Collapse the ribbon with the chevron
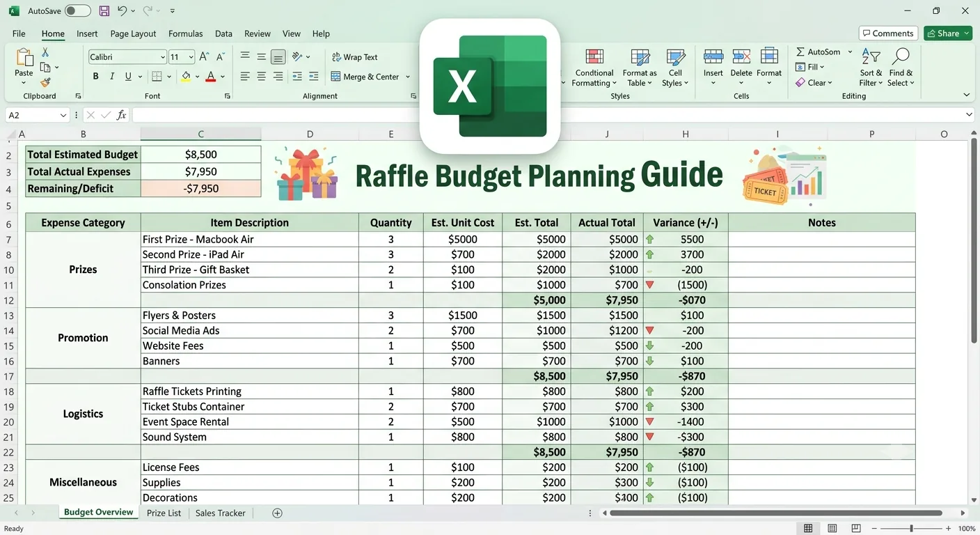Image resolution: width=980 pixels, height=535 pixels. click(x=966, y=95)
